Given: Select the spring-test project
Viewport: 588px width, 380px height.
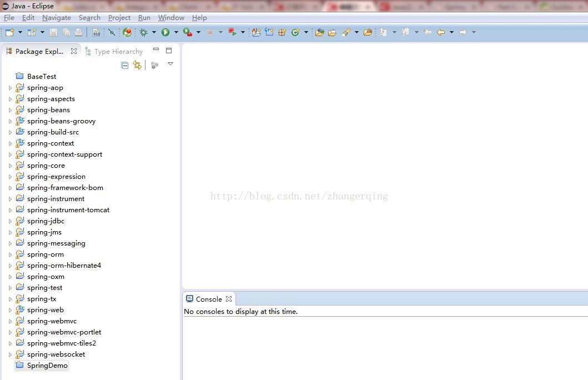Looking at the screenshot, I should click(x=39, y=287).
